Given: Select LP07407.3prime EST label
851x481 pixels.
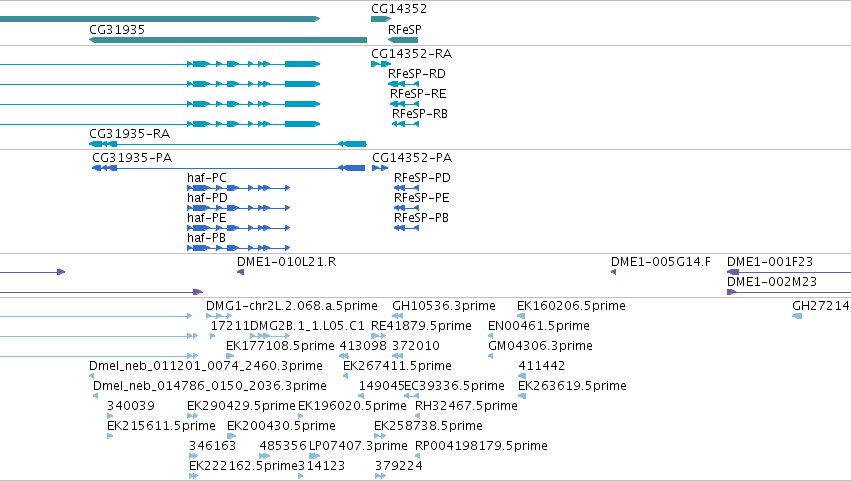Looking at the screenshot, I should point(358,447).
